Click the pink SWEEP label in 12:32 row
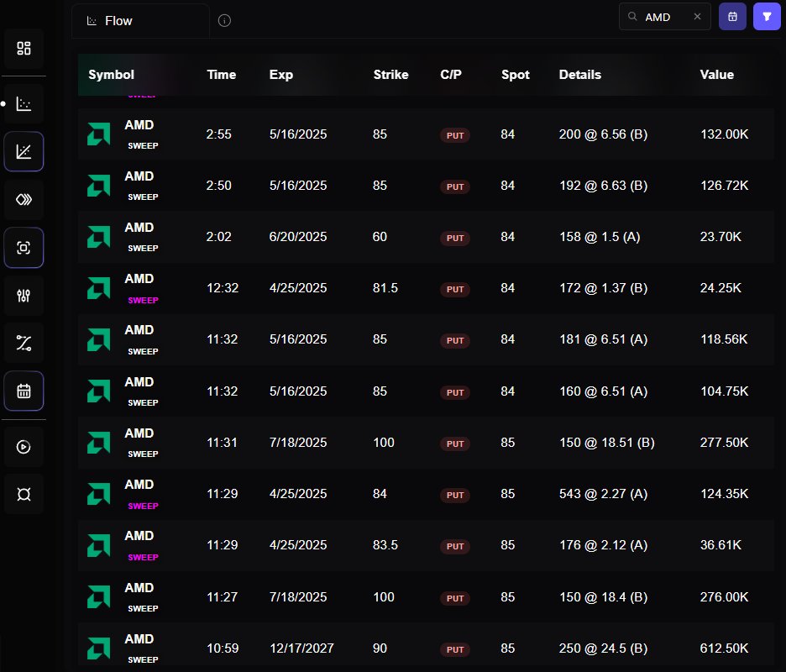 [143, 301]
